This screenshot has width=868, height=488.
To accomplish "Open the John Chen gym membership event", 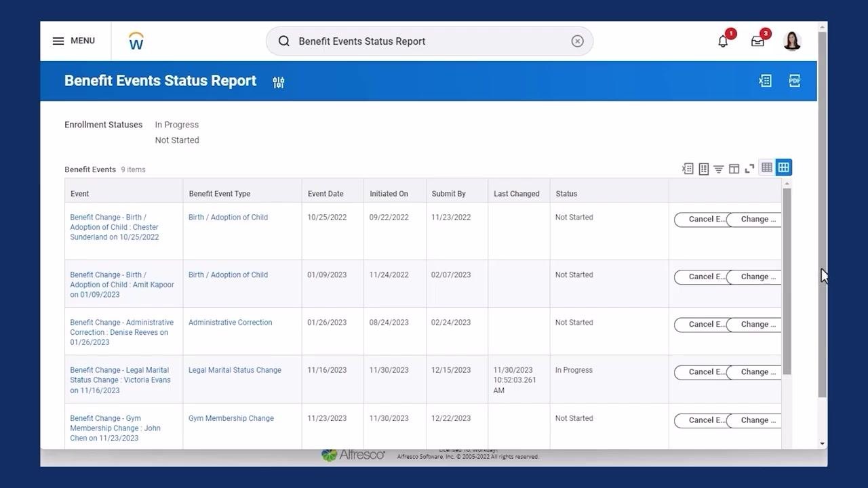I will (115, 428).
